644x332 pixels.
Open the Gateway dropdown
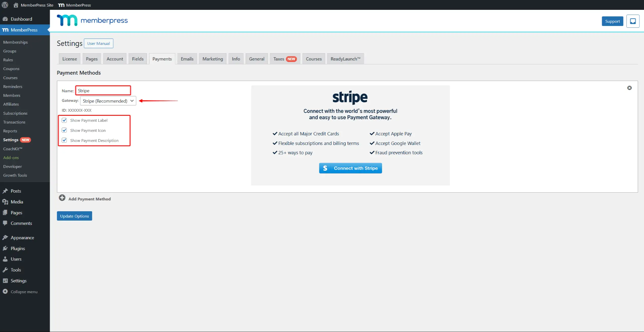108,101
